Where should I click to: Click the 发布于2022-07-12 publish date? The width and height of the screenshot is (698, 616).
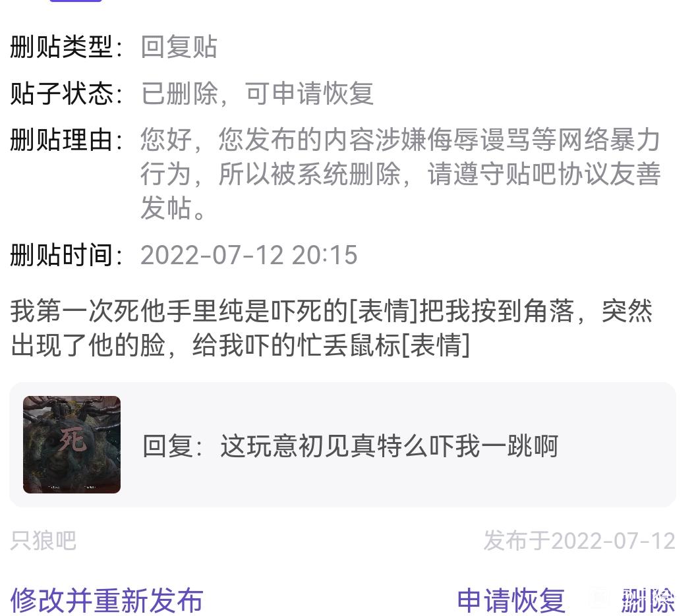pos(579,540)
